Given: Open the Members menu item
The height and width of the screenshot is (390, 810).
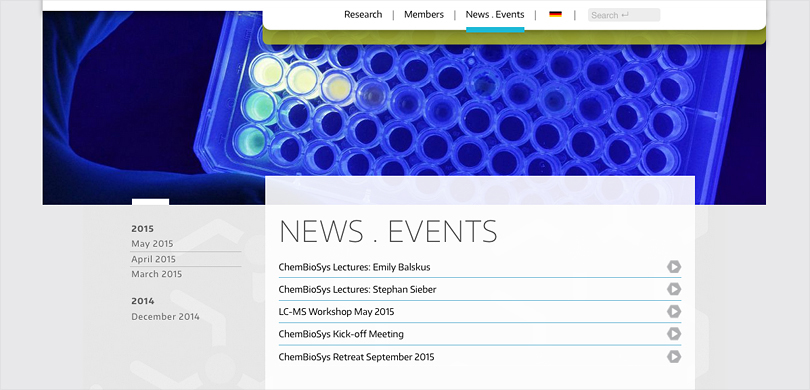Looking at the screenshot, I should coord(424,14).
